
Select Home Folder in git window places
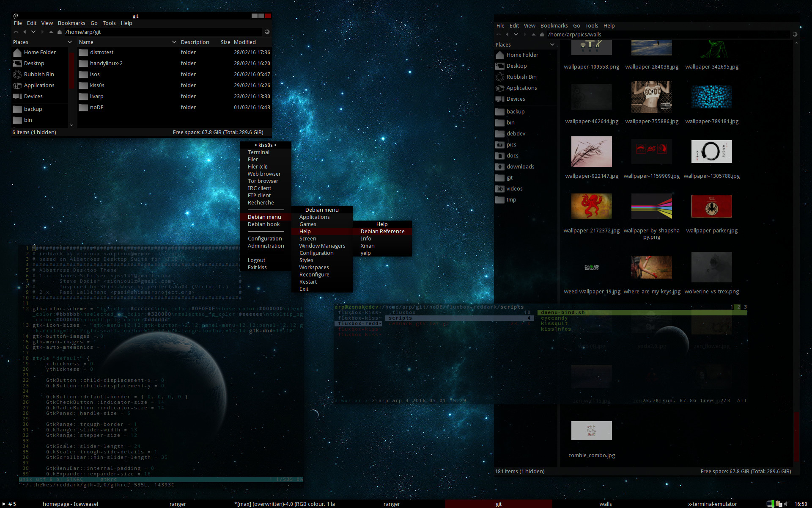click(34, 52)
